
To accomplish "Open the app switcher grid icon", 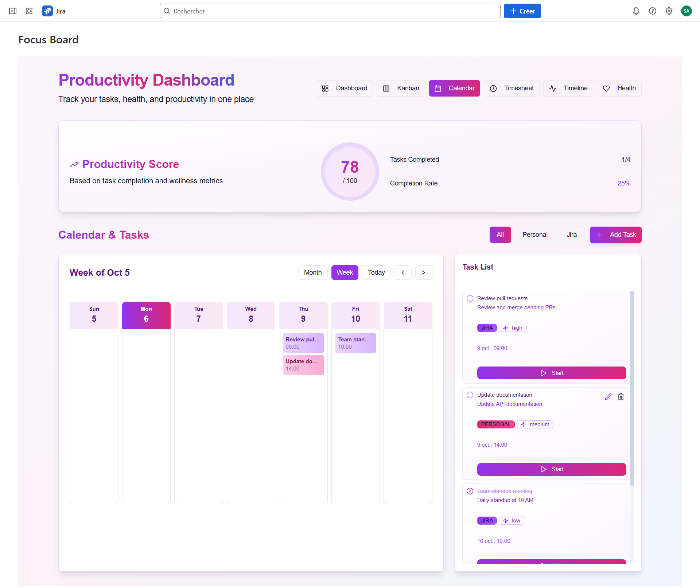I will [29, 11].
